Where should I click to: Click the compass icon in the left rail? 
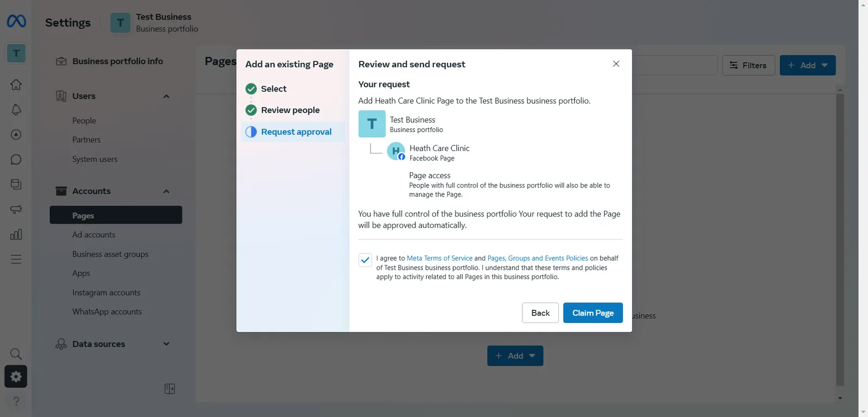[x=16, y=135]
